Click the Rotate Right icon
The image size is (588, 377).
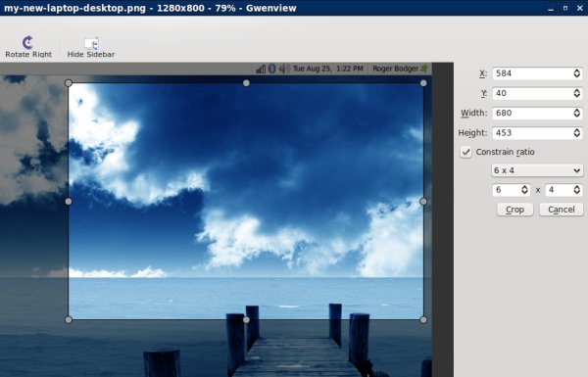[x=27, y=42]
